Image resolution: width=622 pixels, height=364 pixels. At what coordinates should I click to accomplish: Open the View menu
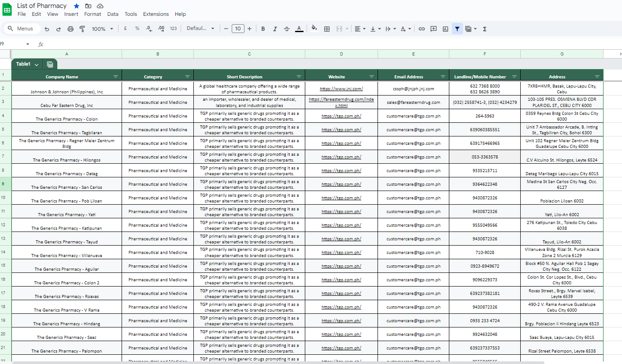[x=53, y=14]
